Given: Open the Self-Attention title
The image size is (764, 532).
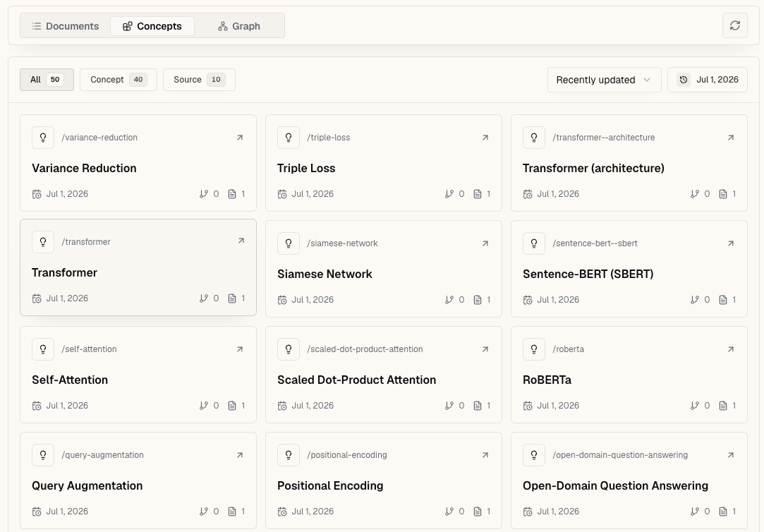Looking at the screenshot, I should [70, 380].
